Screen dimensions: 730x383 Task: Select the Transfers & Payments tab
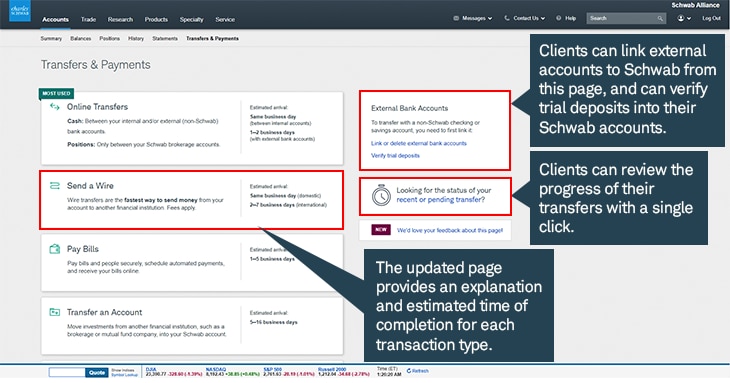(212, 39)
